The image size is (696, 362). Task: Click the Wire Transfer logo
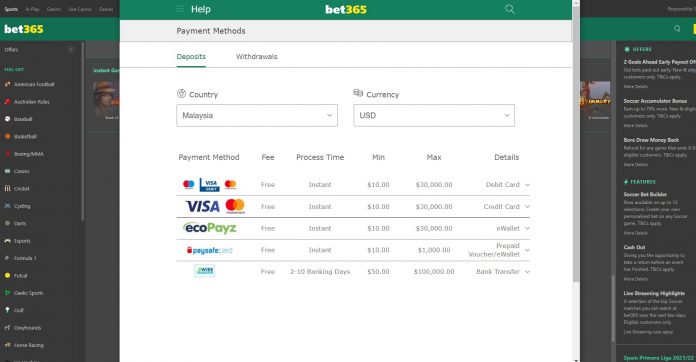click(205, 271)
